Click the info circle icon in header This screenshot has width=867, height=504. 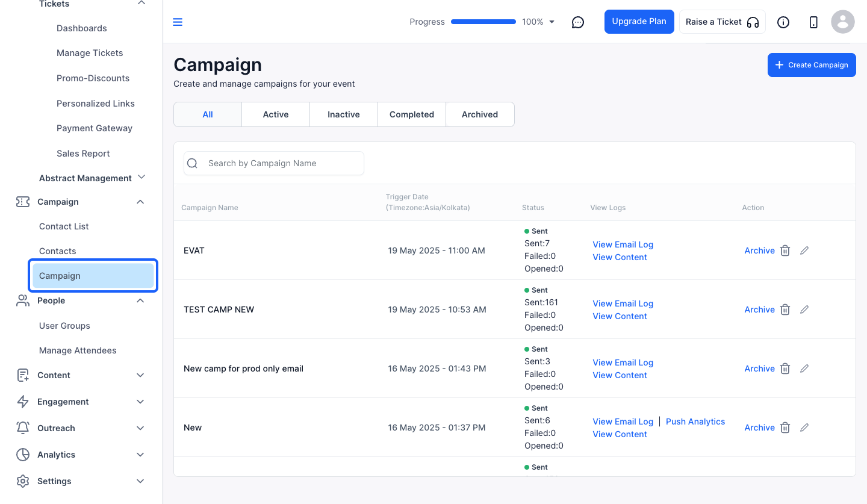(783, 22)
